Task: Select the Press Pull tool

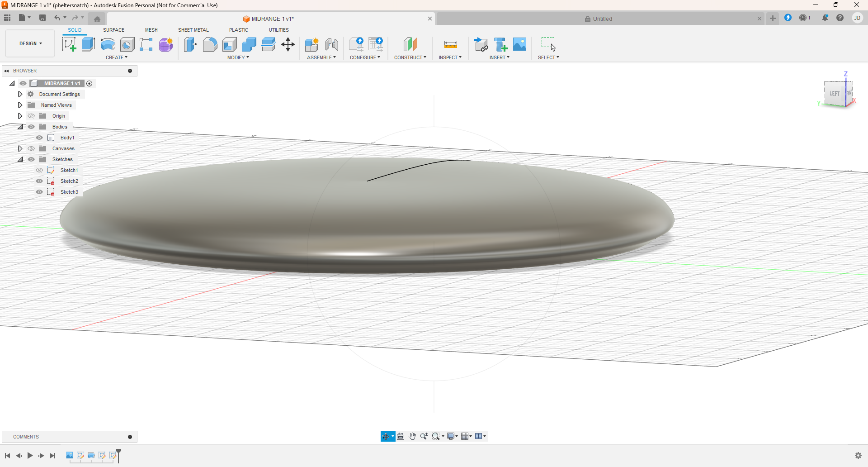Action: (190, 44)
